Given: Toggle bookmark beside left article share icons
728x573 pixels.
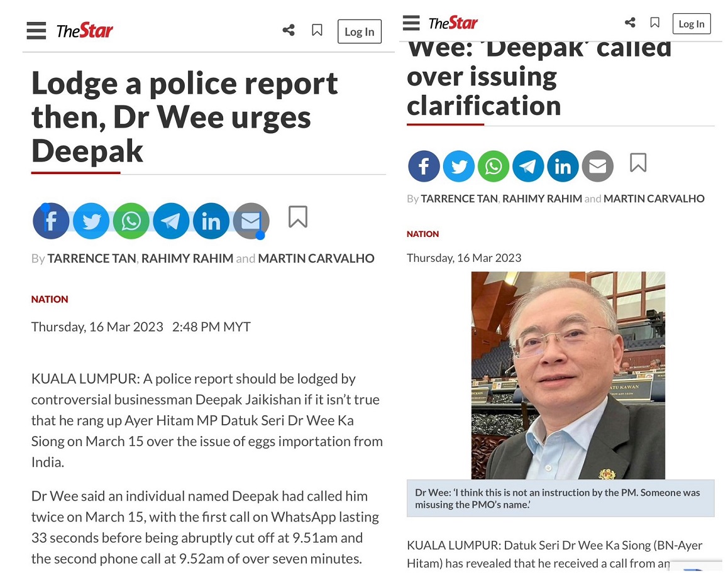Looking at the screenshot, I should [297, 217].
